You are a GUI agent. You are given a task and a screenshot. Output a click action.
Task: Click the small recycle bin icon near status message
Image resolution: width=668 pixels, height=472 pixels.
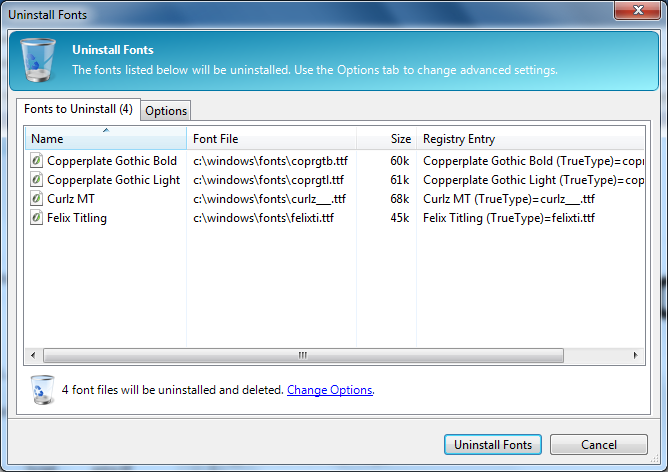[43, 389]
